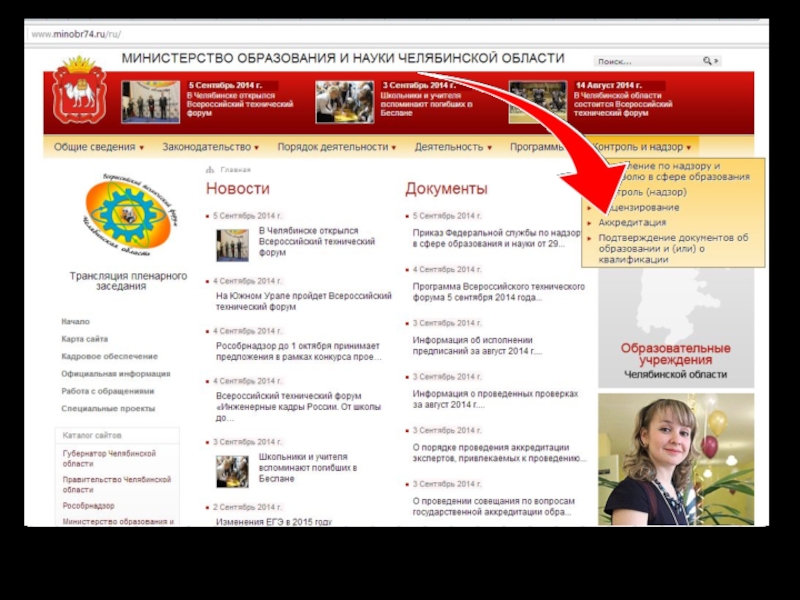Image resolution: width=800 pixels, height=600 pixels.
Task: Select Аккредитация in the dropdown menu
Action: pyautogui.click(x=632, y=222)
